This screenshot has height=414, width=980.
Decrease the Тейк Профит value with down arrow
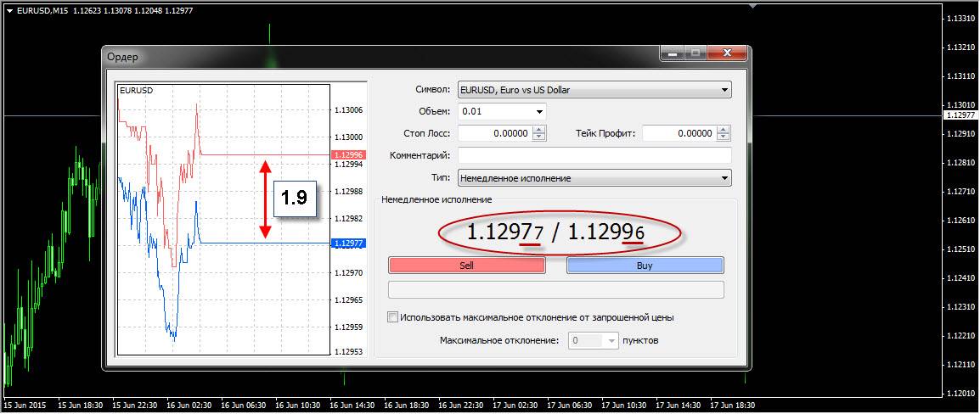[725, 137]
